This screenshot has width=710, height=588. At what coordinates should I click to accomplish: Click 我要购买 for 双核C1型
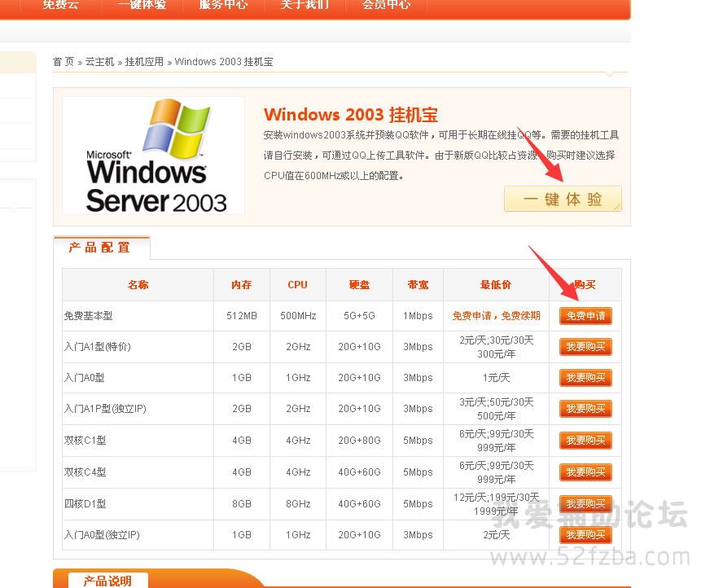click(585, 441)
